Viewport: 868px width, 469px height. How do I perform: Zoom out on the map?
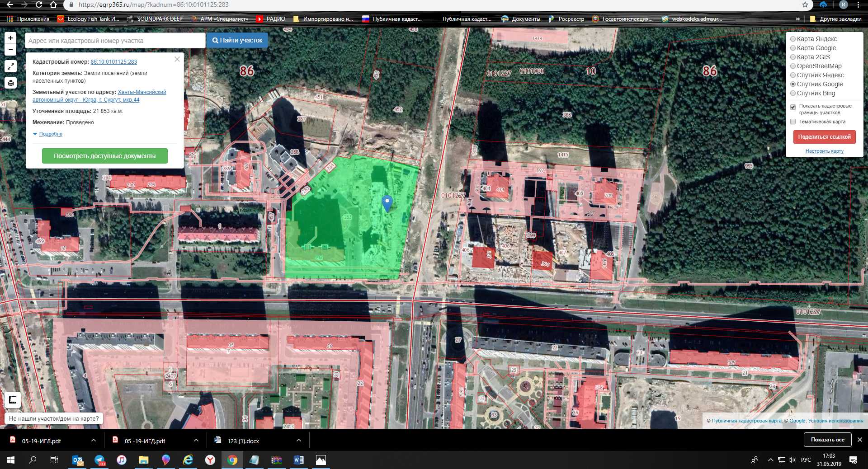coord(10,50)
